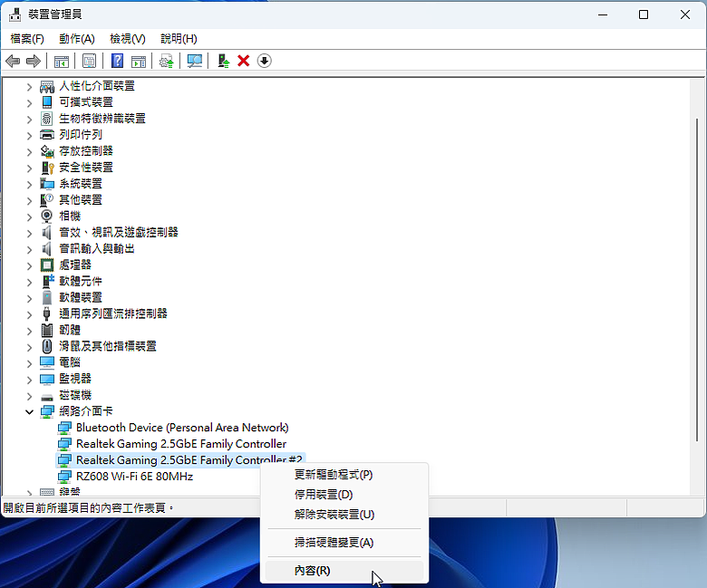707x588 pixels.
Task: Click the 生物特徵辨識裝置 fingerprint icon
Action: tap(47, 119)
